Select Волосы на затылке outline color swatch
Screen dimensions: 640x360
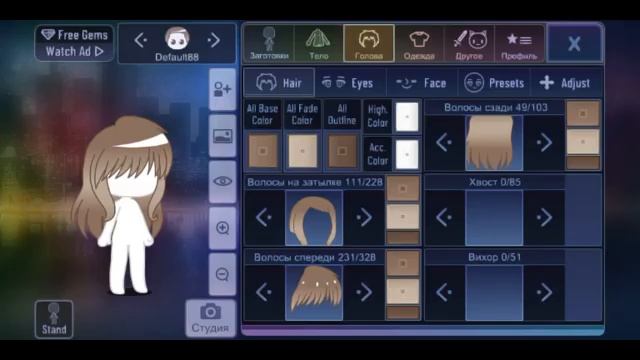point(403,237)
